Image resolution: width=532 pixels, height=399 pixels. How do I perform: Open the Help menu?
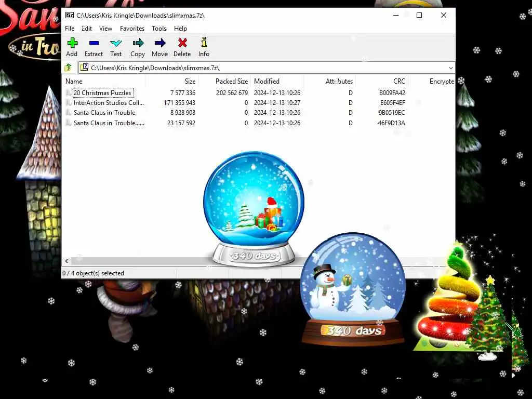point(180,29)
